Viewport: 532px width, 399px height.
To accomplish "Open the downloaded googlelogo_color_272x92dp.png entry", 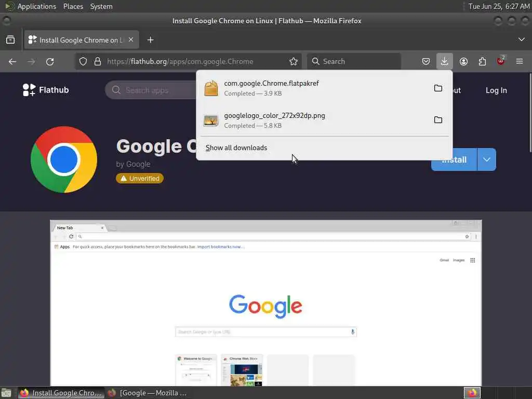I will pyautogui.click(x=314, y=120).
